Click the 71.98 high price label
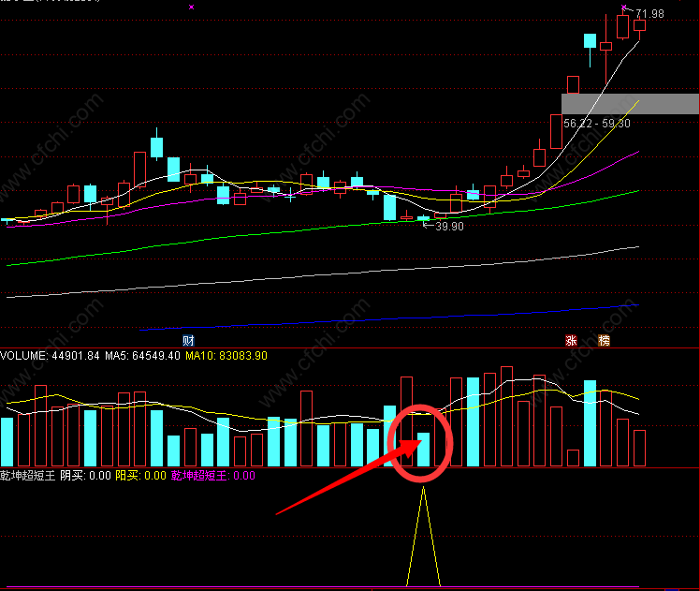 click(649, 14)
